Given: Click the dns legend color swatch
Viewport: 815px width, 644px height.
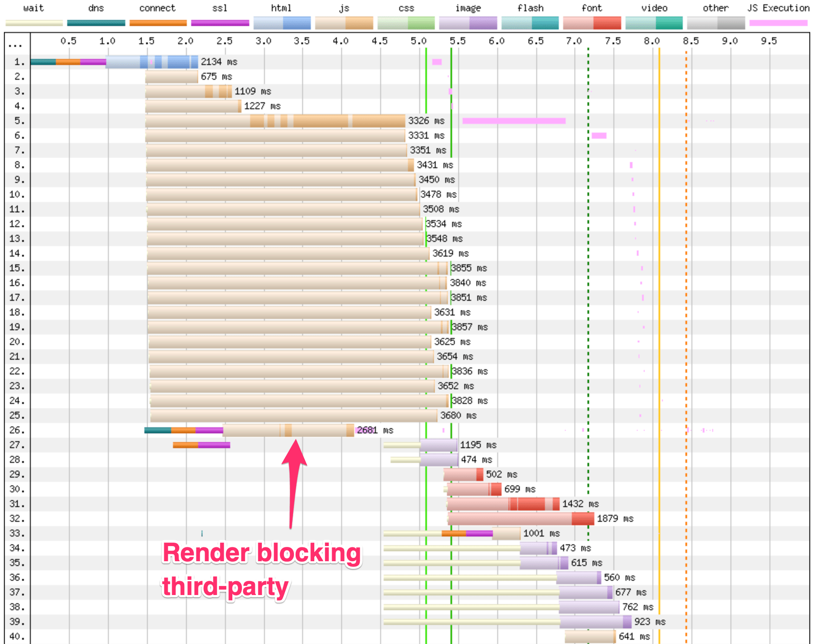Looking at the screenshot, I should [x=96, y=23].
